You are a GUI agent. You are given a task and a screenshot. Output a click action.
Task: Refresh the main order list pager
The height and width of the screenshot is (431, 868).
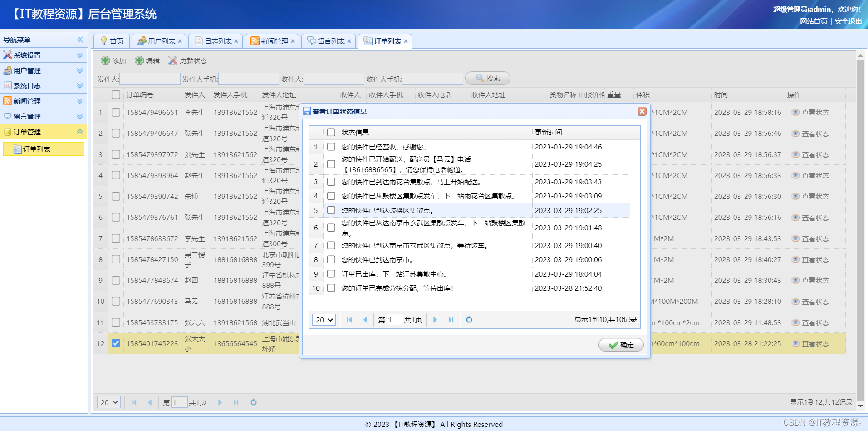click(254, 402)
